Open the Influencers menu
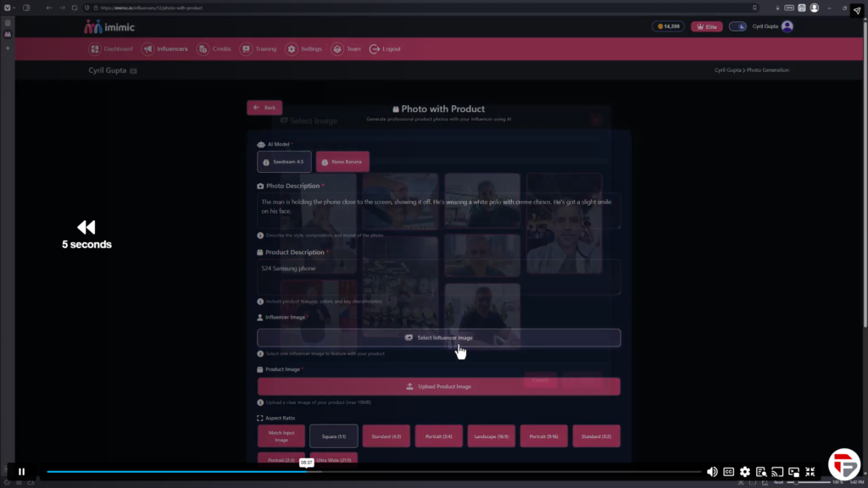Viewport: 868px width, 488px height. 166,49
